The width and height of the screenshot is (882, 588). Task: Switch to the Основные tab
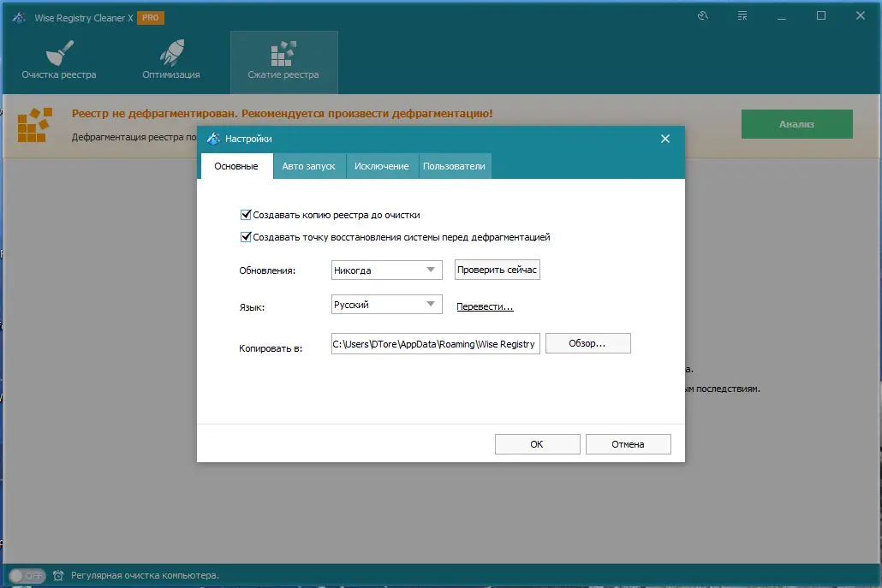[x=236, y=166]
